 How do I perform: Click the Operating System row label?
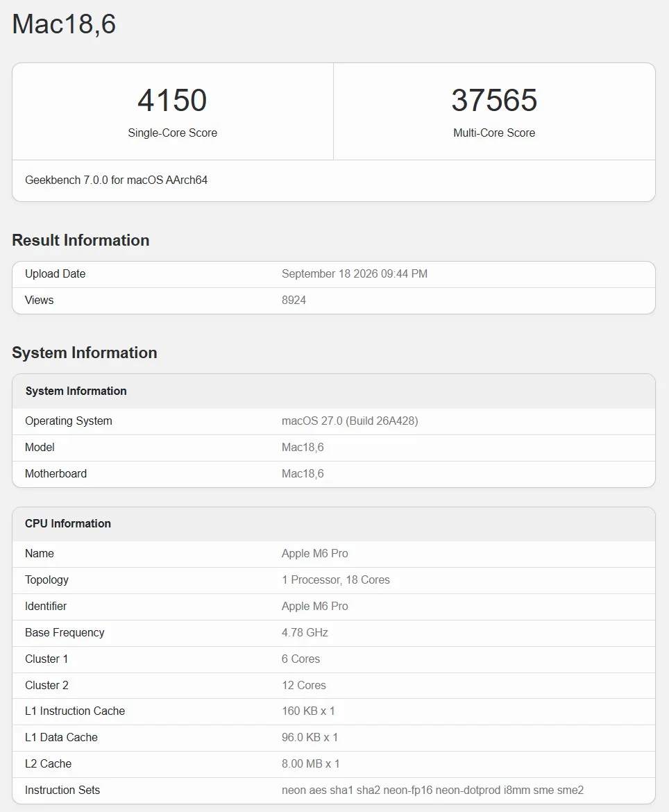click(68, 421)
